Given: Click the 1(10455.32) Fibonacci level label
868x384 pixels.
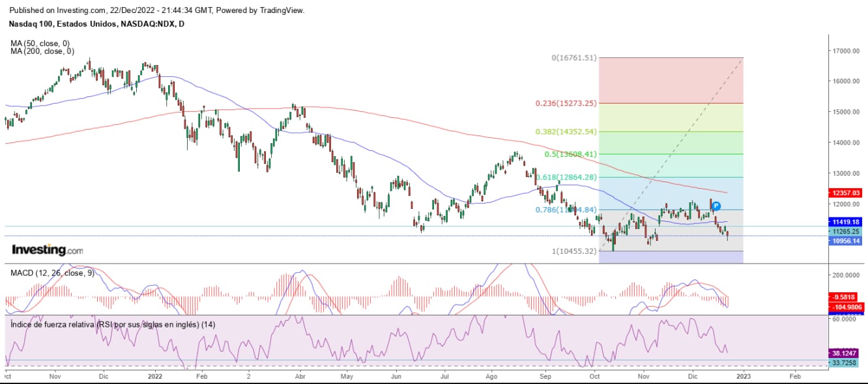Looking at the screenshot, I should 574,251.
